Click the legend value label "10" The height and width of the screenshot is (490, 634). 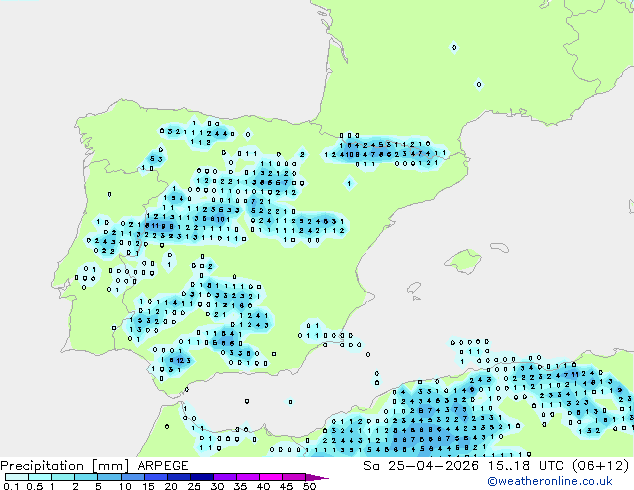point(125,486)
